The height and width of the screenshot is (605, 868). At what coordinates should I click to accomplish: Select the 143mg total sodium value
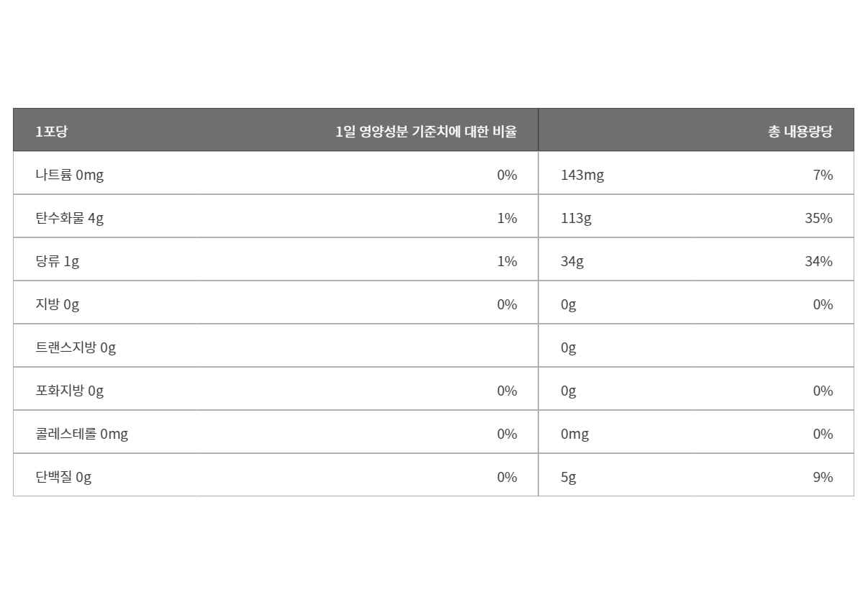pyautogui.click(x=582, y=175)
